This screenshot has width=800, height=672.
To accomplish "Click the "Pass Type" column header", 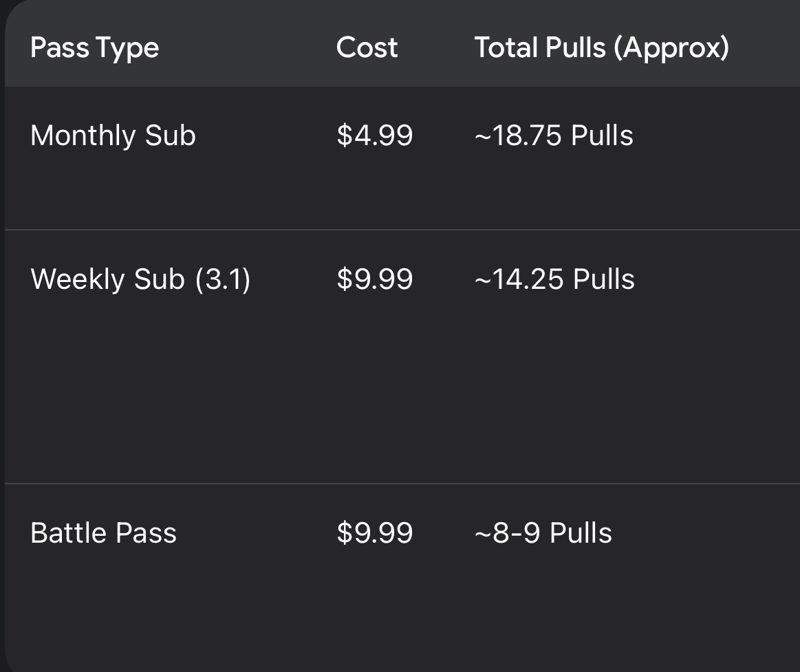I will click(x=94, y=48).
